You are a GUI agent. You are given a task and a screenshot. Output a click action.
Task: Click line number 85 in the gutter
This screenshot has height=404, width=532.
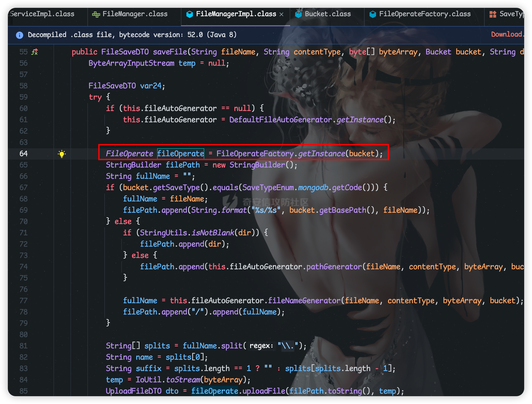pyautogui.click(x=23, y=391)
